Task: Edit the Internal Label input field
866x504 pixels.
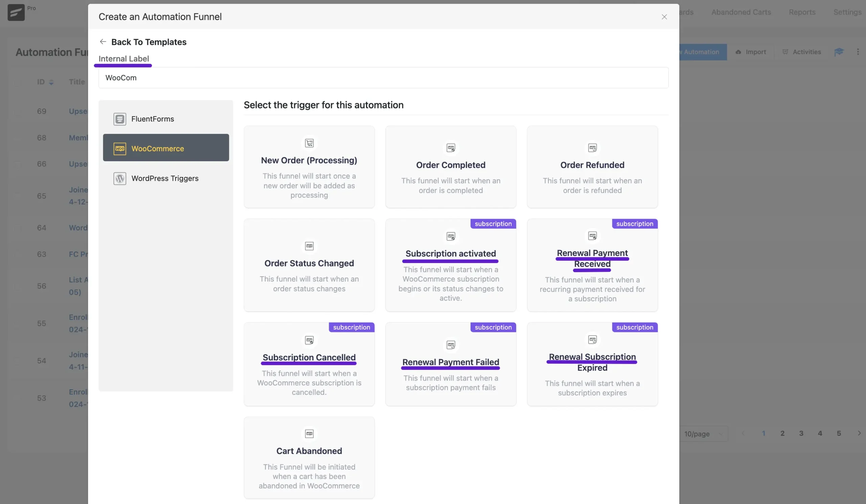Action: coord(384,77)
